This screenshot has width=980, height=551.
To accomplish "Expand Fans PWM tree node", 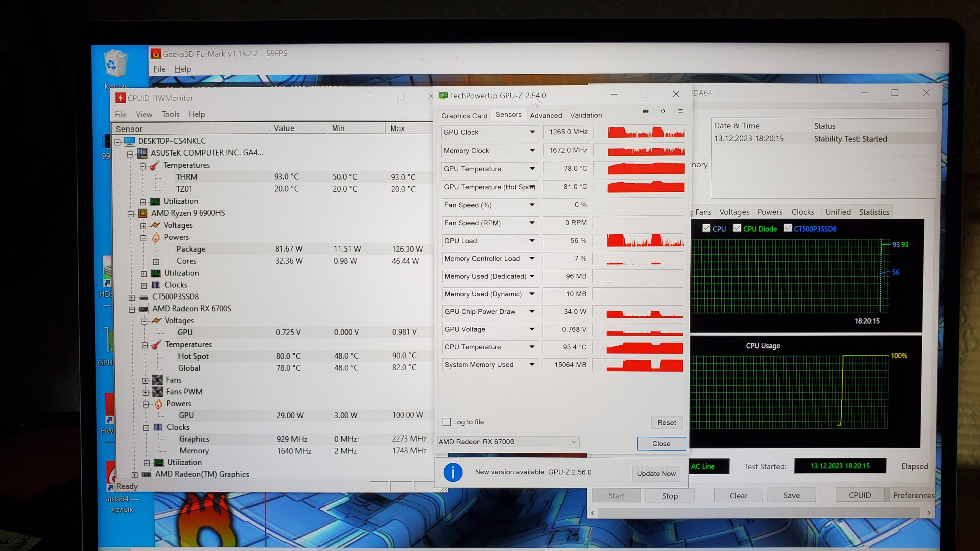I will coord(145,392).
